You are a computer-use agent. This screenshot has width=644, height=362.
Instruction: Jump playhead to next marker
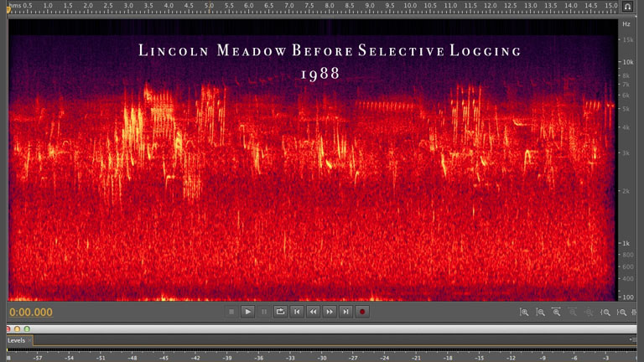coord(346,312)
